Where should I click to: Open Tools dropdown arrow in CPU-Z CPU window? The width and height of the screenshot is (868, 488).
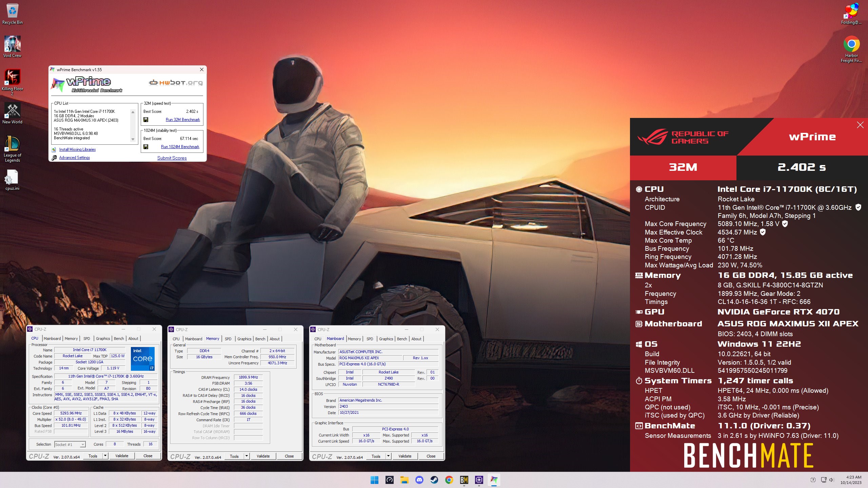pyautogui.click(x=105, y=456)
